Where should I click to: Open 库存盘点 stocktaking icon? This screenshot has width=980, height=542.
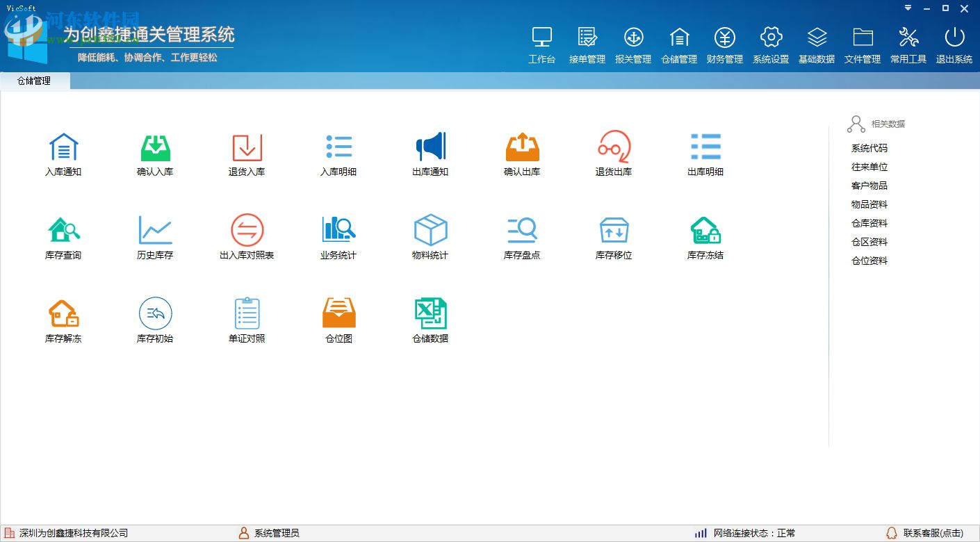[x=522, y=229]
